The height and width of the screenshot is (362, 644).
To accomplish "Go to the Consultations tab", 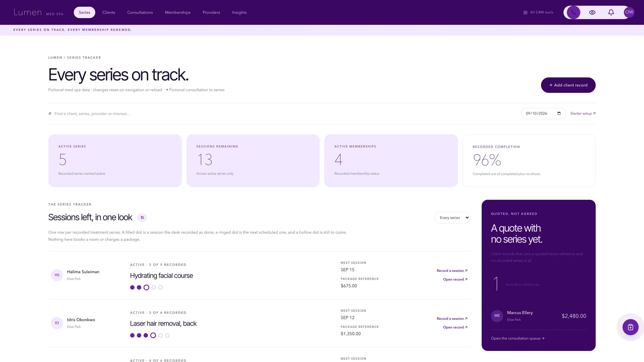I will (x=140, y=12).
